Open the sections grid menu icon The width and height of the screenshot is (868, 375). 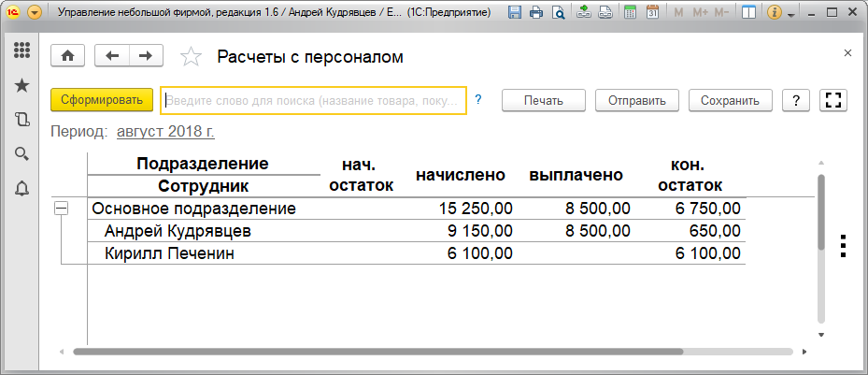pyautogui.click(x=21, y=50)
